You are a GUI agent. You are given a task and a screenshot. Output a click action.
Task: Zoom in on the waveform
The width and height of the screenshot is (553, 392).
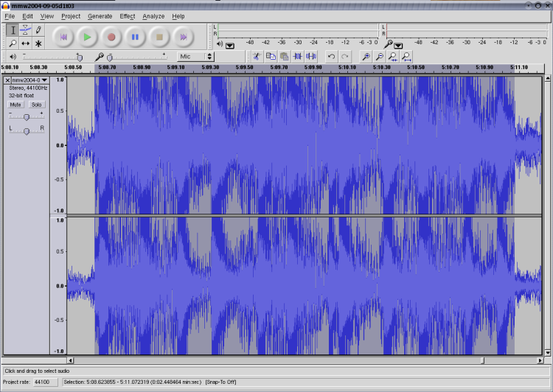click(x=366, y=57)
